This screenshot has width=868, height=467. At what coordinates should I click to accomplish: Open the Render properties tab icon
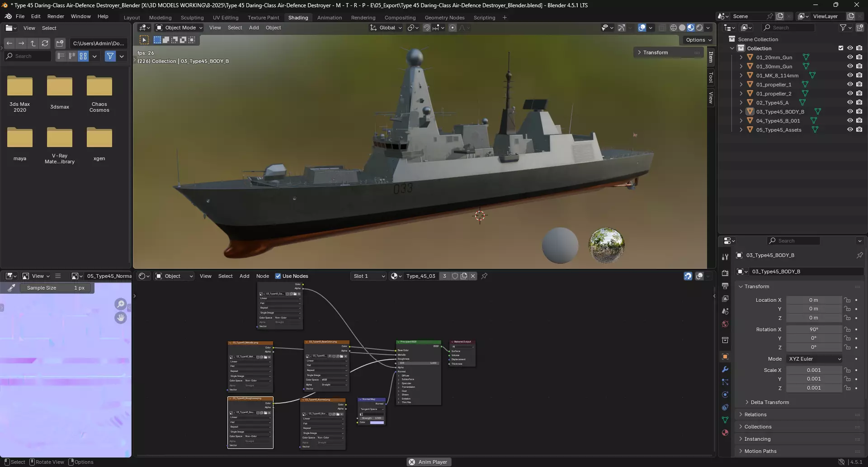pyautogui.click(x=725, y=273)
